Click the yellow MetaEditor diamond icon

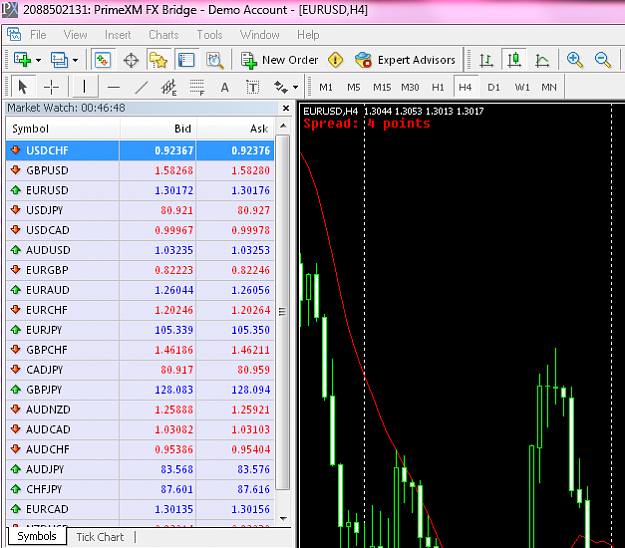point(335,60)
